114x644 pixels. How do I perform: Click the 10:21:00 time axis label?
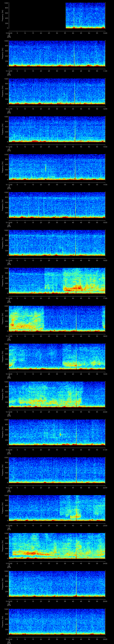pos(9,487)
